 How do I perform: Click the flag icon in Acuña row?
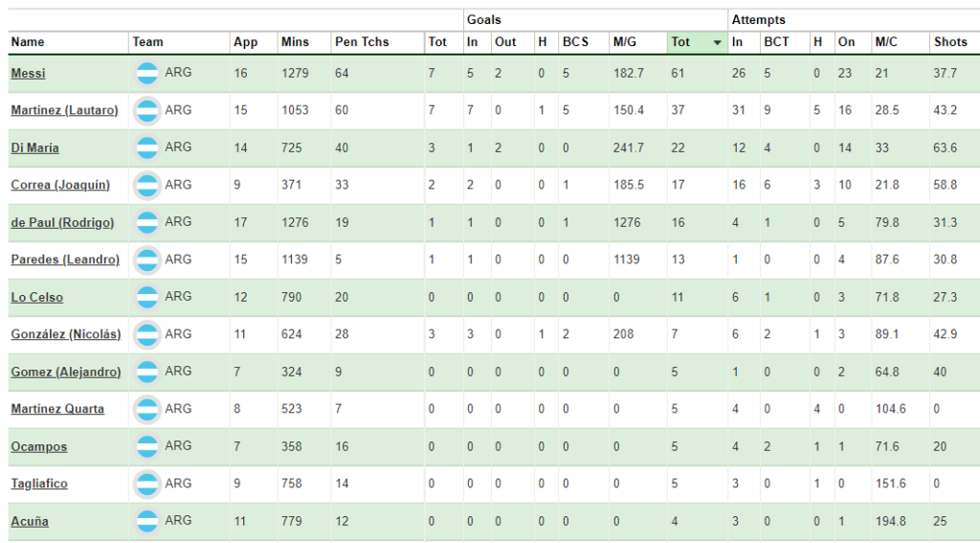click(147, 521)
